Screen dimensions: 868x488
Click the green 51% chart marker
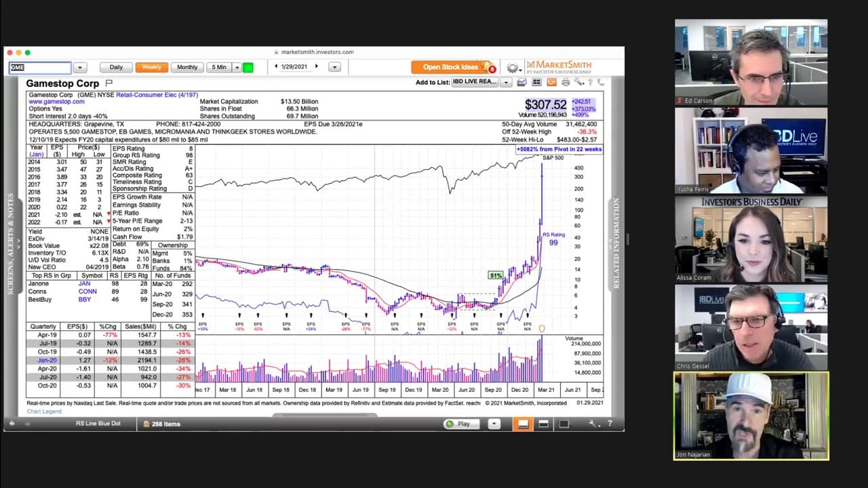point(495,275)
